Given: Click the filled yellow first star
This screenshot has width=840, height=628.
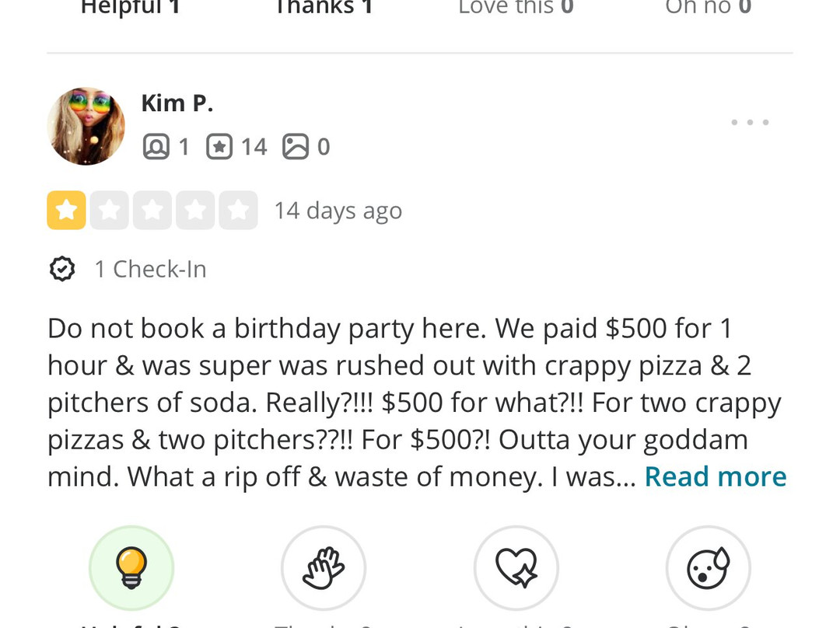Looking at the screenshot, I should pos(67,211).
